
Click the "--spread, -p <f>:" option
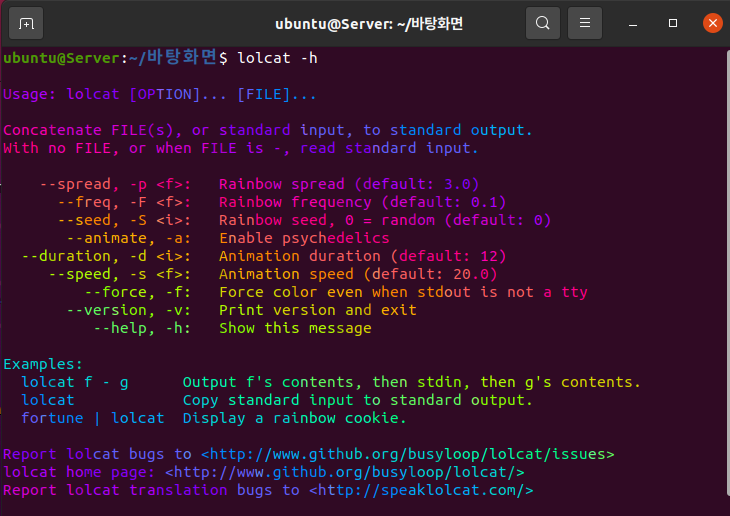coord(115,184)
